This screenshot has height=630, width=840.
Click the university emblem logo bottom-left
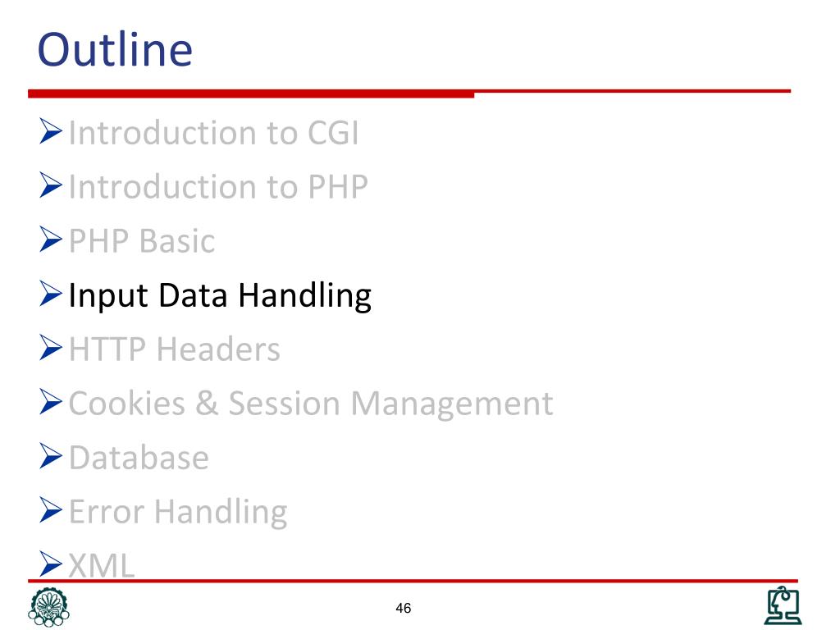[x=48, y=607]
